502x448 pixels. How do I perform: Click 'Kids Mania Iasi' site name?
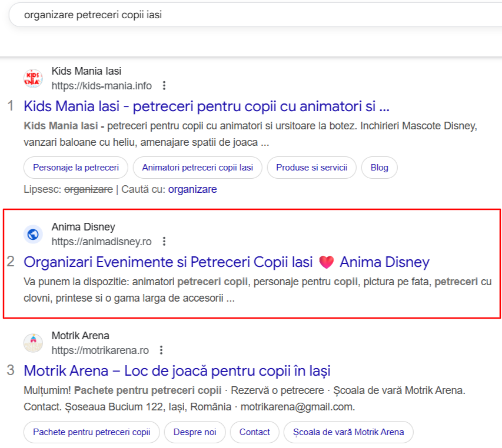[87, 71]
